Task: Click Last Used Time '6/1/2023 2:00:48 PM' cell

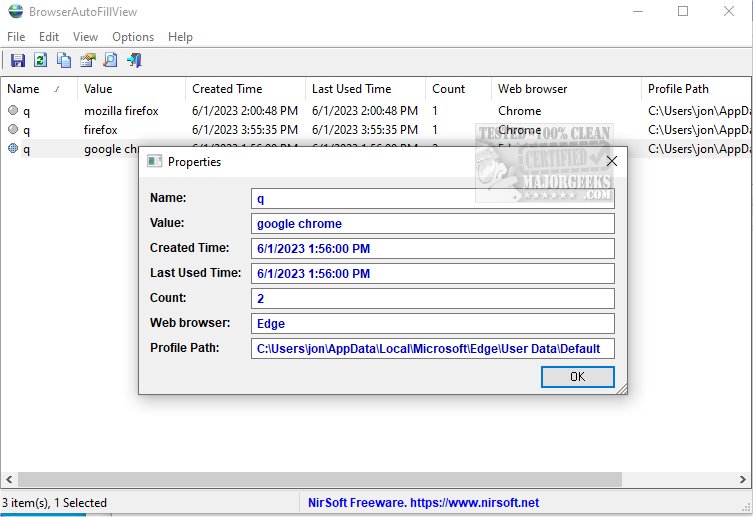Action: tap(365, 111)
